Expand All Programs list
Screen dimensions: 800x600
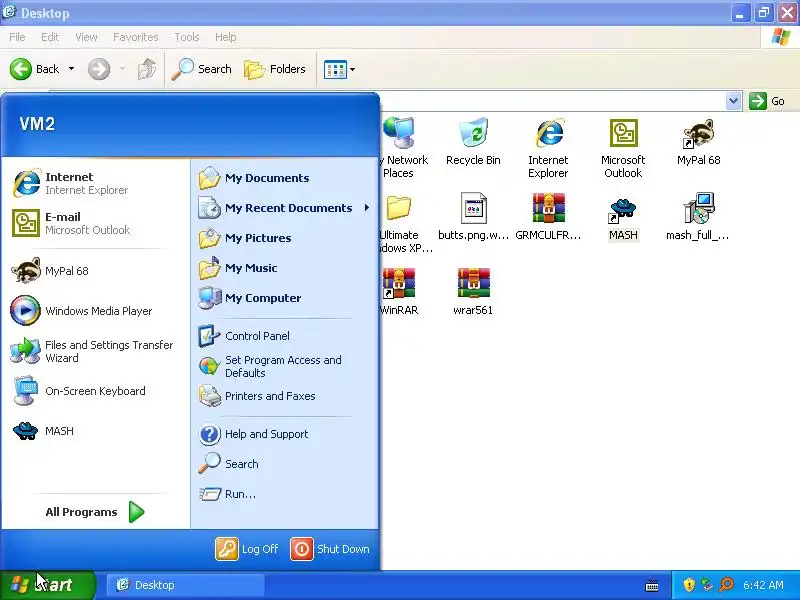tap(95, 512)
